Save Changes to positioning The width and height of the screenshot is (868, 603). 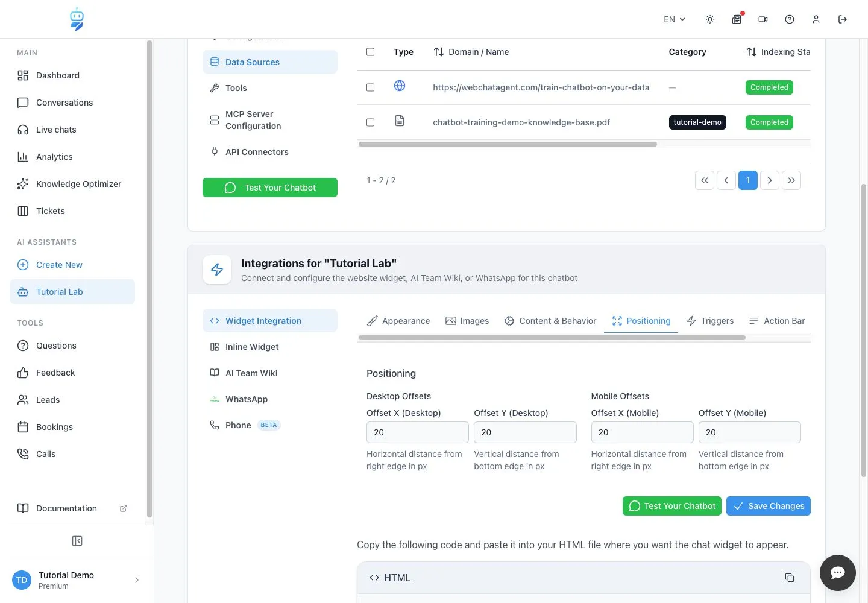coord(769,506)
